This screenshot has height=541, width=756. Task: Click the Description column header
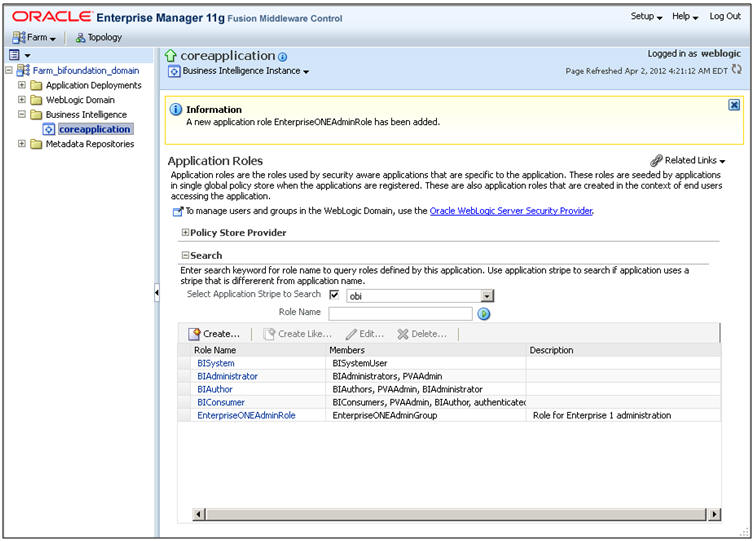coord(551,350)
